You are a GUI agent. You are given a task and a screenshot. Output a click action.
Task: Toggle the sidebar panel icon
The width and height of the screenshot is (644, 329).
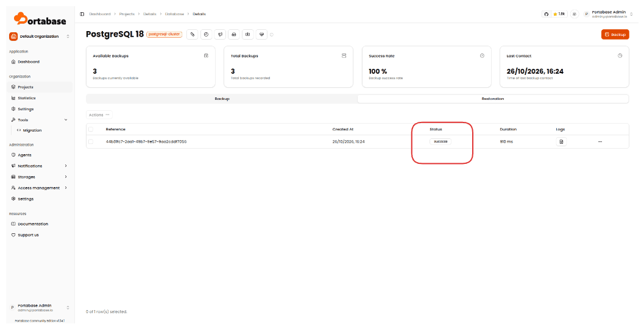[82, 14]
